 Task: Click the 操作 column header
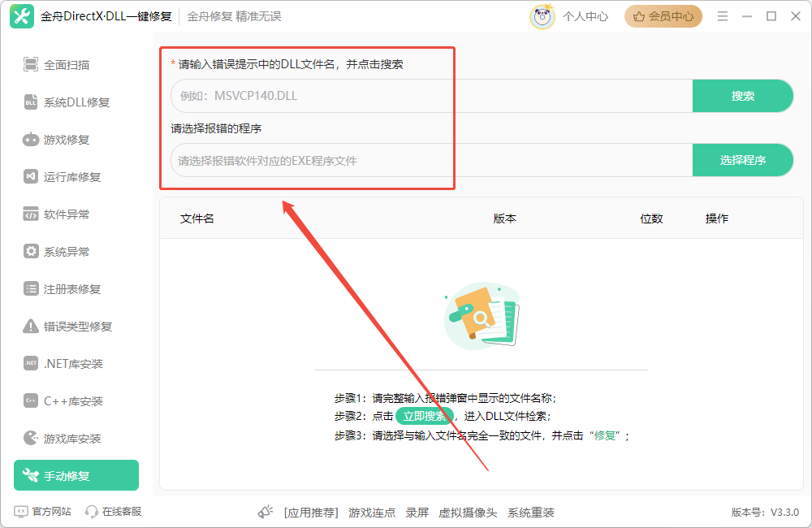pyautogui.click(x=717, y=219)
